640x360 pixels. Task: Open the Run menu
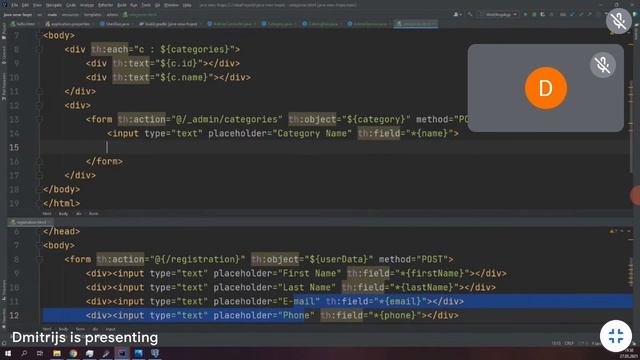click(x=134, y=5)
